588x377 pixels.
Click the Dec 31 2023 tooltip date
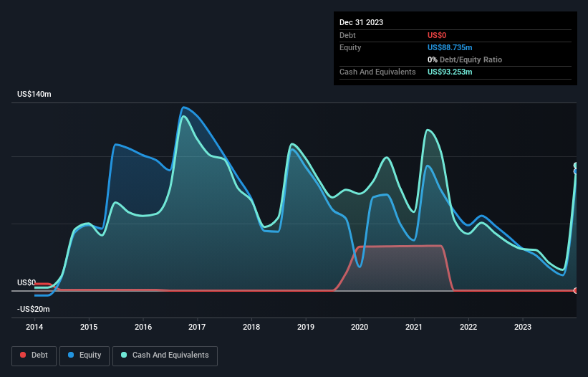tap(361, 22)
